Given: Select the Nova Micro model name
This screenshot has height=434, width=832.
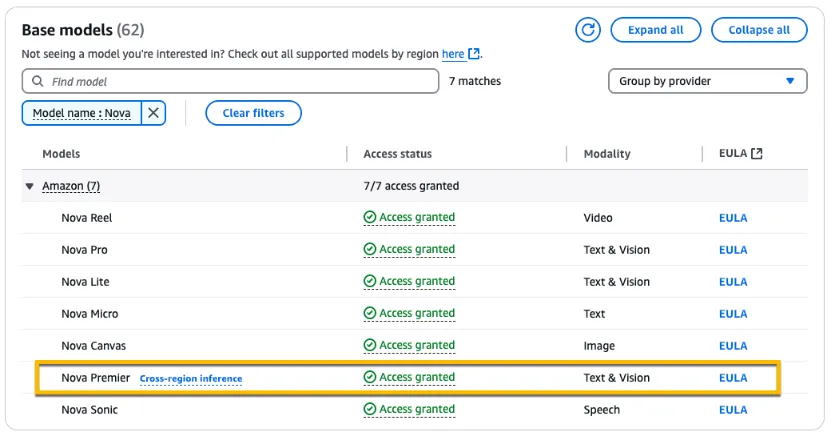Looking at the screenshot, I should click(x=90, y=314).
